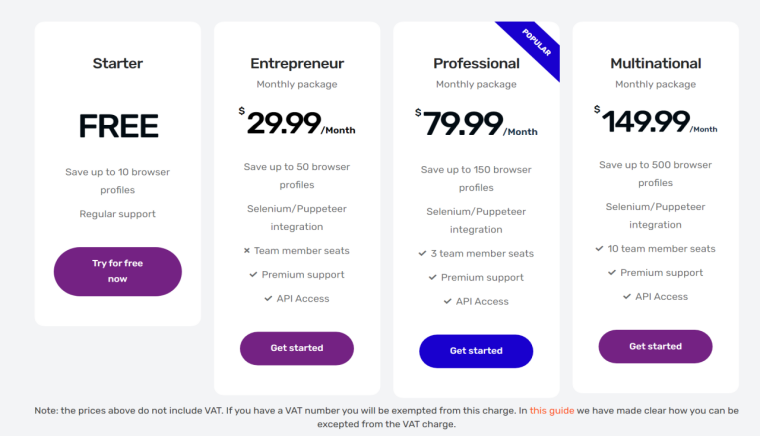
Task: Click the Professional plan title
Action: click(x=476, y=63)
